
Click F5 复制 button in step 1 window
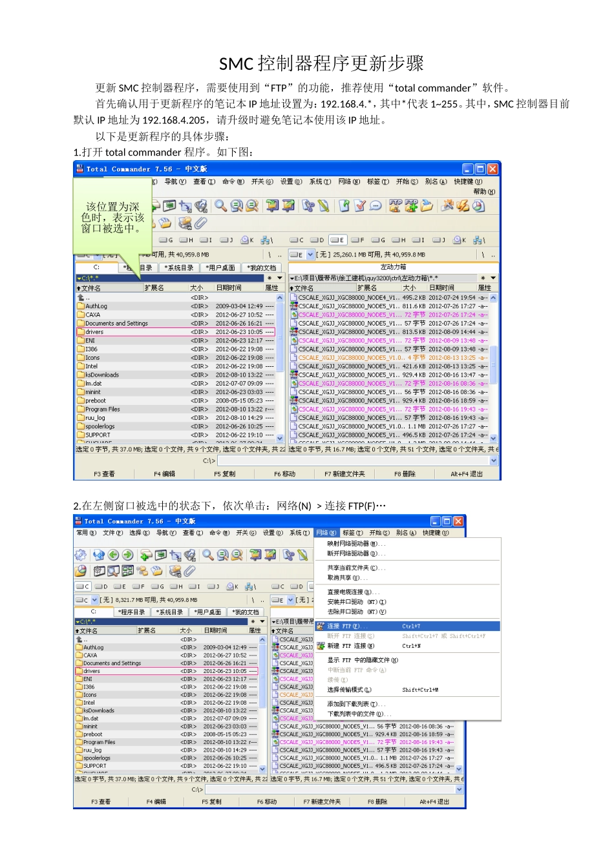click(x=224, y=474)
